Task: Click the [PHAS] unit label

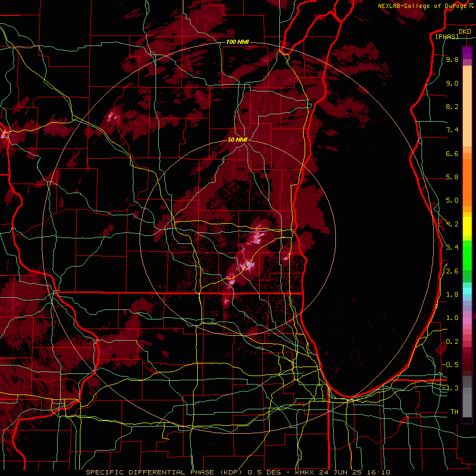Action: (447, 36)
